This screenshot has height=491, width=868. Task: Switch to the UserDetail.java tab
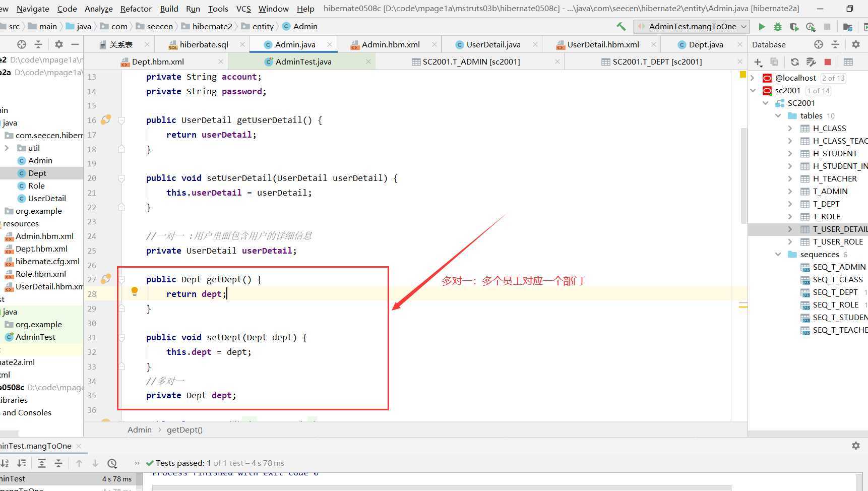coord(493,44)
